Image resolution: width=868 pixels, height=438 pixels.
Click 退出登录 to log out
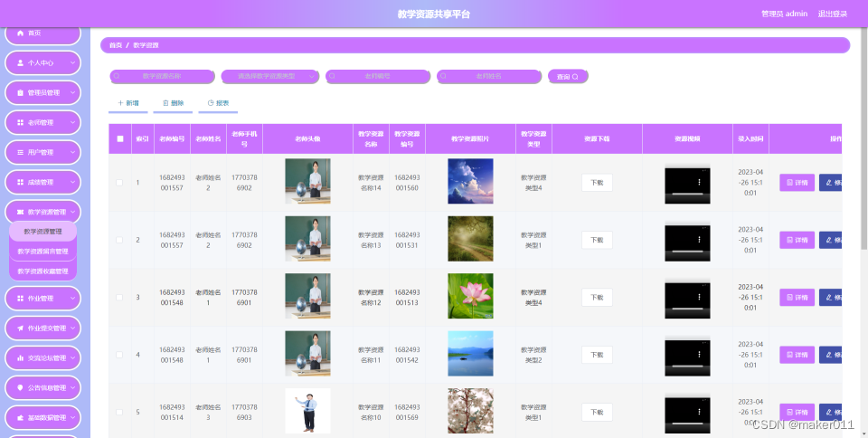point(833,14)
